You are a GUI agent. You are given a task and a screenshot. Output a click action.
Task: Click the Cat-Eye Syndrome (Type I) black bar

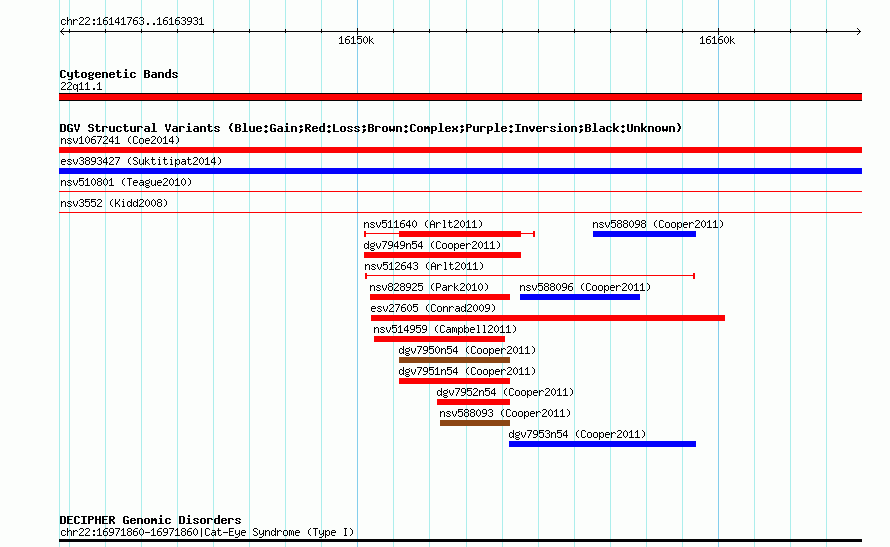(460, 540)
